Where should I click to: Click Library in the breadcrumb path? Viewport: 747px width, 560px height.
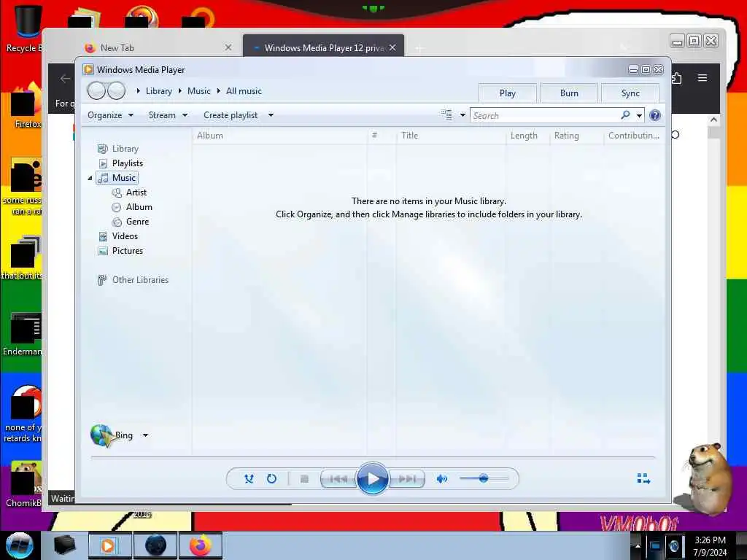click(x=158, y=91)
